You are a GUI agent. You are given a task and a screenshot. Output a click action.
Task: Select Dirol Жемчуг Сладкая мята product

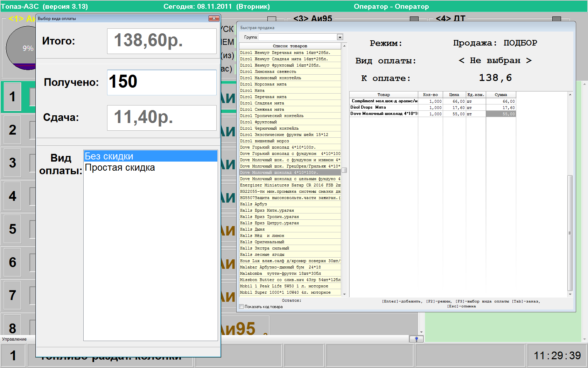tap(290, 59)
